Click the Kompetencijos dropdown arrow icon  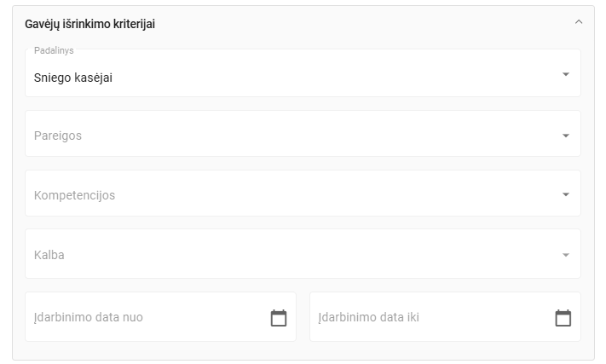[x=565, y=194]
